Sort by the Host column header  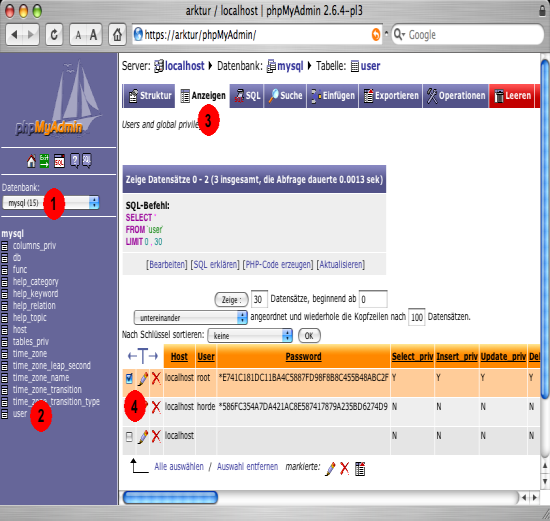179,356
